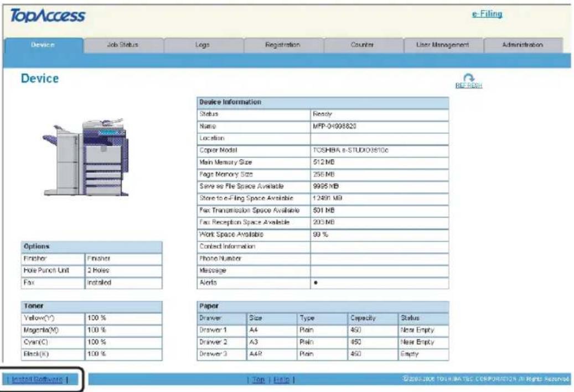Click Magenta(M) toner row label
This screenshot has height=392, width=574.
pos(40,330)
